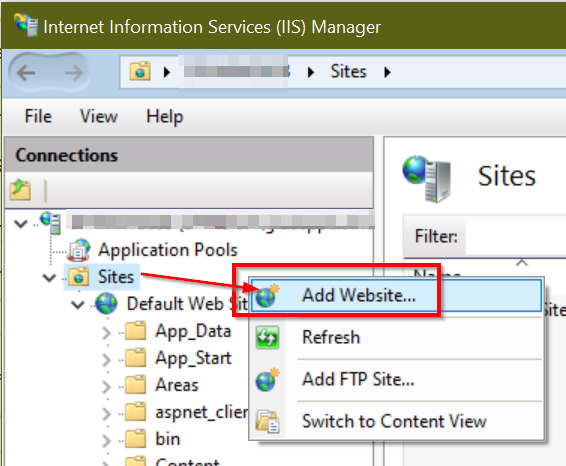This screenshot has height=466, width=566.
Task: Click the Add Website globe icon
Action: [267, 296]
